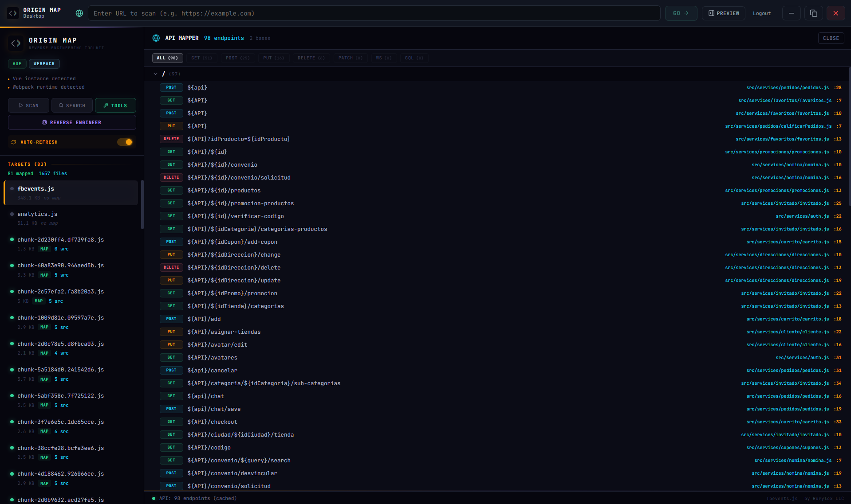Open the Preview panel
Image resolution: width=851 pixels, height=504 pixels.
(x=723, y=13)
